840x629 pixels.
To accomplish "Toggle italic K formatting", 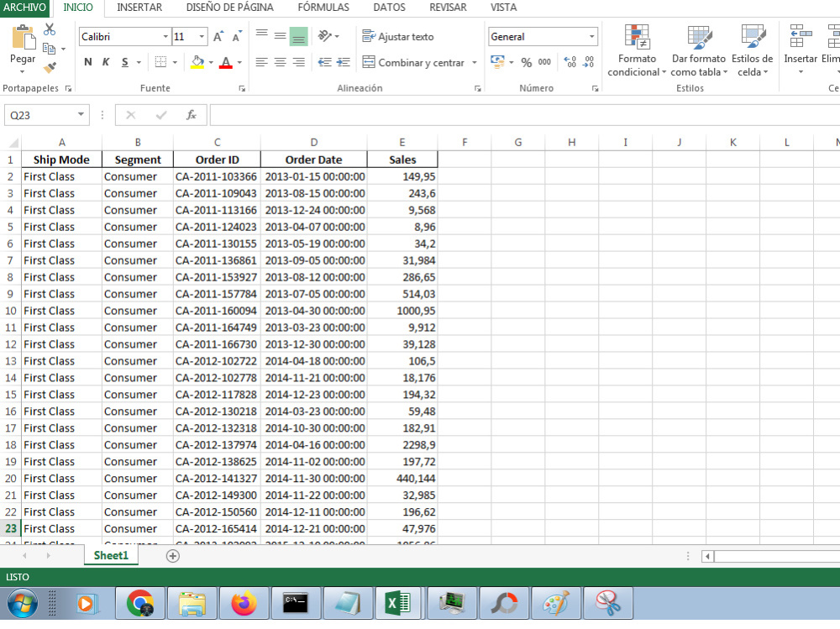I will (106, 62).
